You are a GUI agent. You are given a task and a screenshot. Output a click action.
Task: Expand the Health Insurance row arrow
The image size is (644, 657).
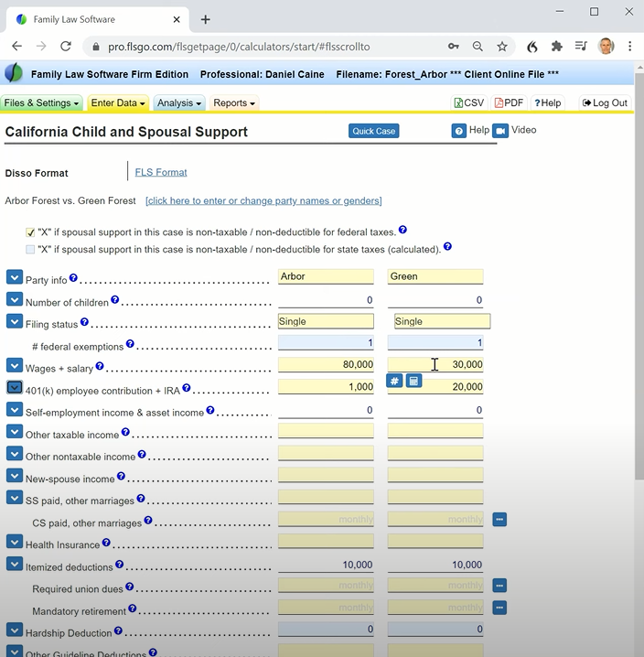click(15, 543)
